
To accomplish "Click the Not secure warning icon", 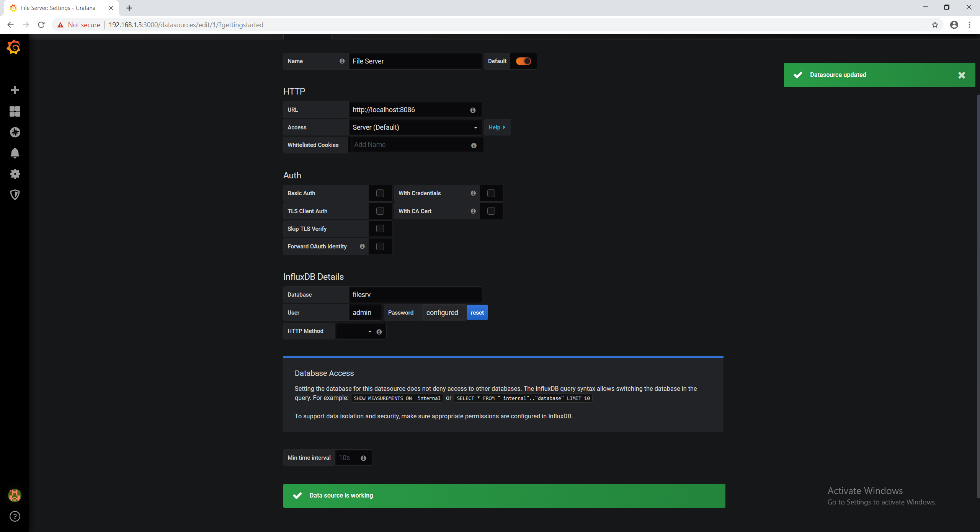I will [x=60, y=25].
